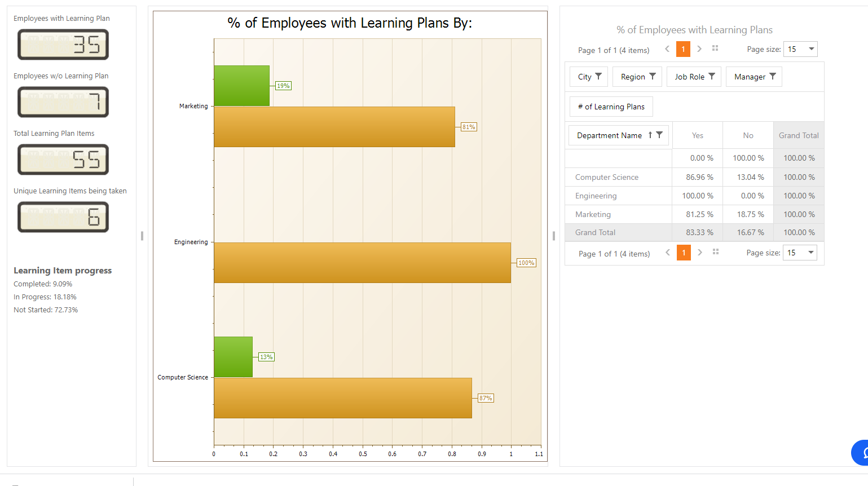Click bottom pager next page arrow
Viewport: 868px width, 486px height.
pos(700,253)
